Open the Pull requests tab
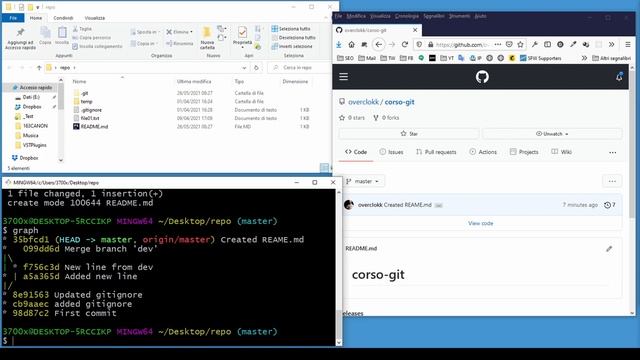The height and width of the screenshot is (360, 640). click(436, 152)
